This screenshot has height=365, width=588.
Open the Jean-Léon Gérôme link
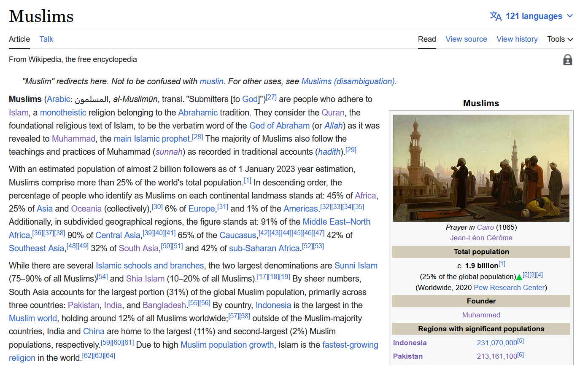click(x=481, y=238)
